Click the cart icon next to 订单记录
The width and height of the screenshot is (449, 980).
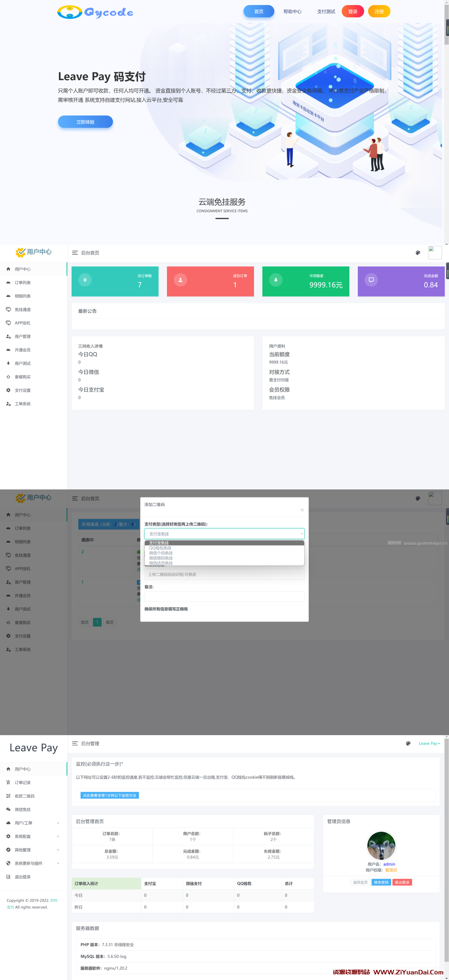tap(8, 783)
